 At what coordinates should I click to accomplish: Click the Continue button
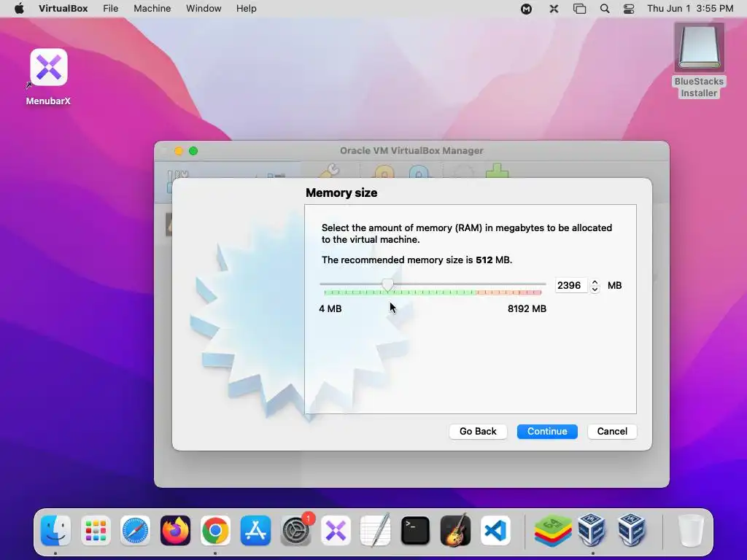[x=547, y=432]
